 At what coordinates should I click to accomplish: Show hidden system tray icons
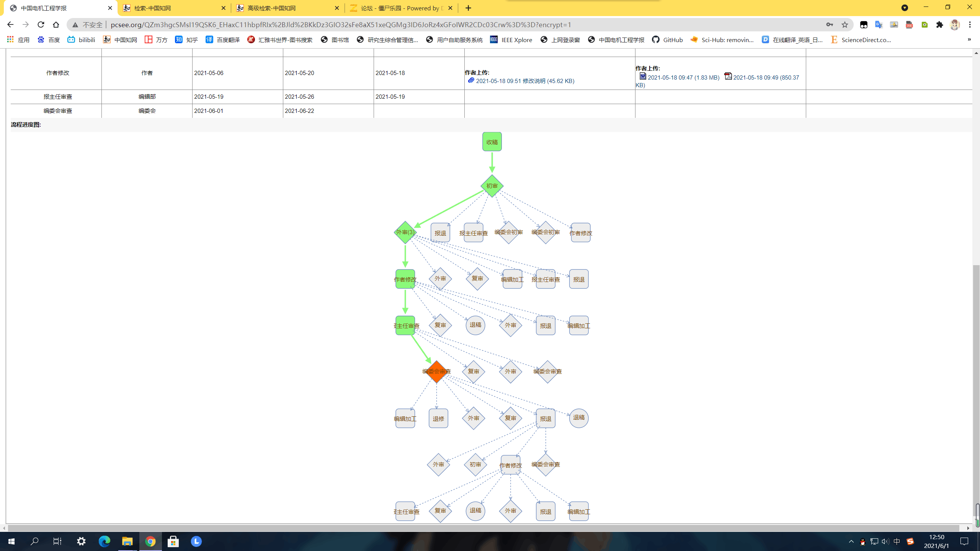(x=851, y=541)
